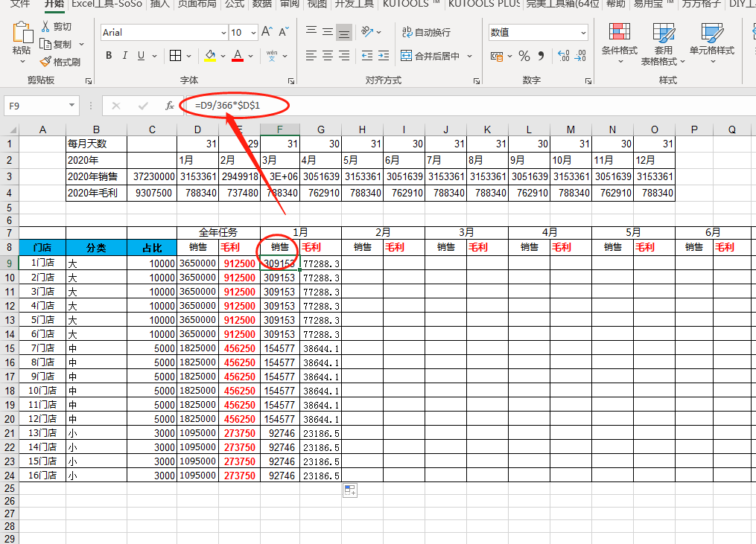Open the 插入 ribbon tab

tap(159, 4)
